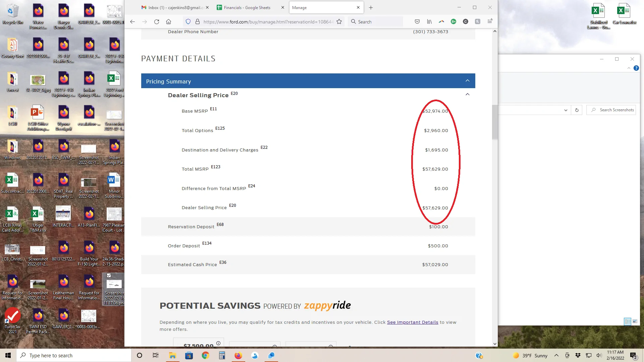Collapse the Dealer Selling Price section
The width and height of the screenshot is (644, 362).
[468, 94]
